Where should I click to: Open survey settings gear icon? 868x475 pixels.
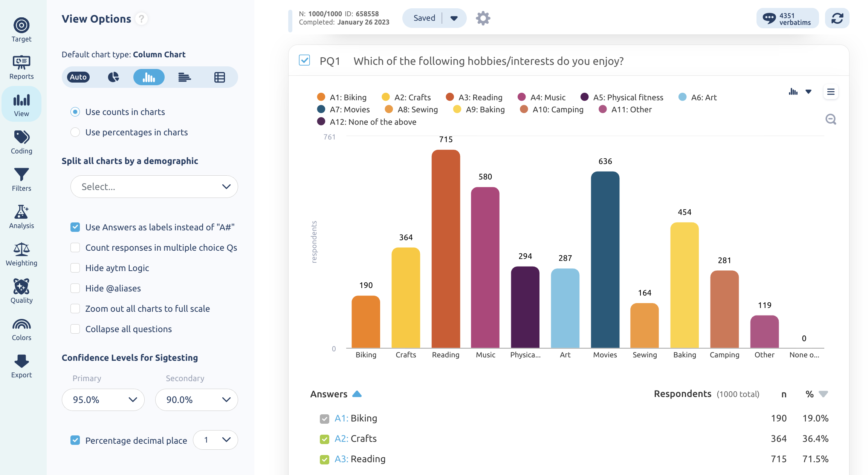pyautogui.click(x=483, y=18)
